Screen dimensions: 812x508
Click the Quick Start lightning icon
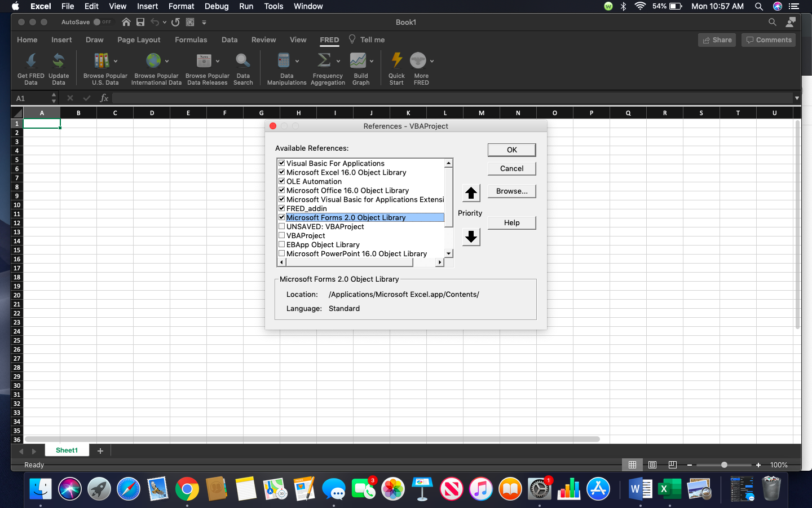[x=396, y=61]
